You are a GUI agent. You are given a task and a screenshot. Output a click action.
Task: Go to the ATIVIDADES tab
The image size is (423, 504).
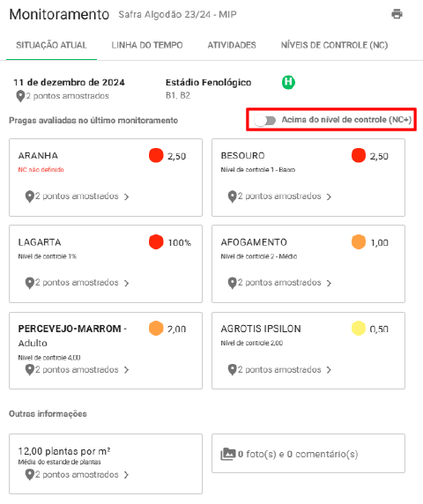232,45
